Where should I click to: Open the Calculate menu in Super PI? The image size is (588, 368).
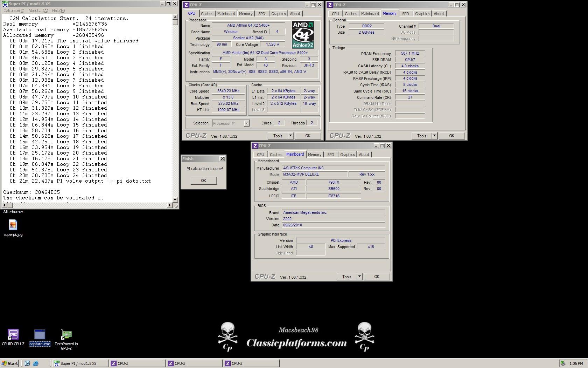point(14,11)
